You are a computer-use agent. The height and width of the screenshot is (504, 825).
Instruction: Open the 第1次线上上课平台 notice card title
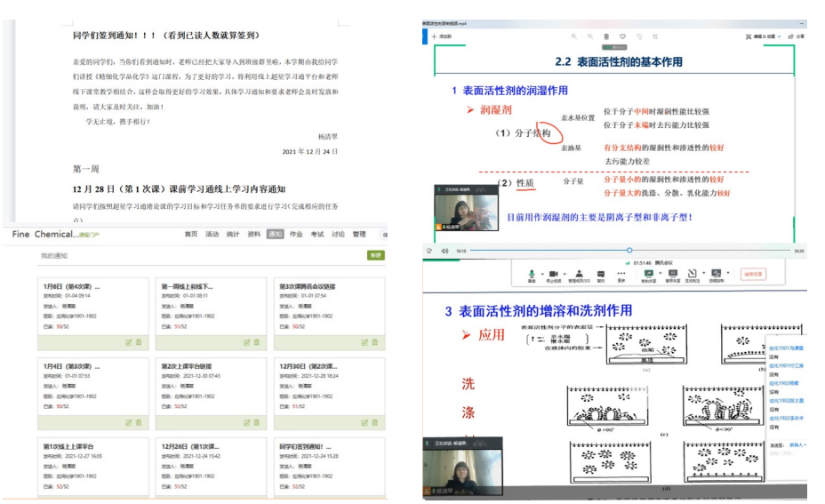click(68, 446)
